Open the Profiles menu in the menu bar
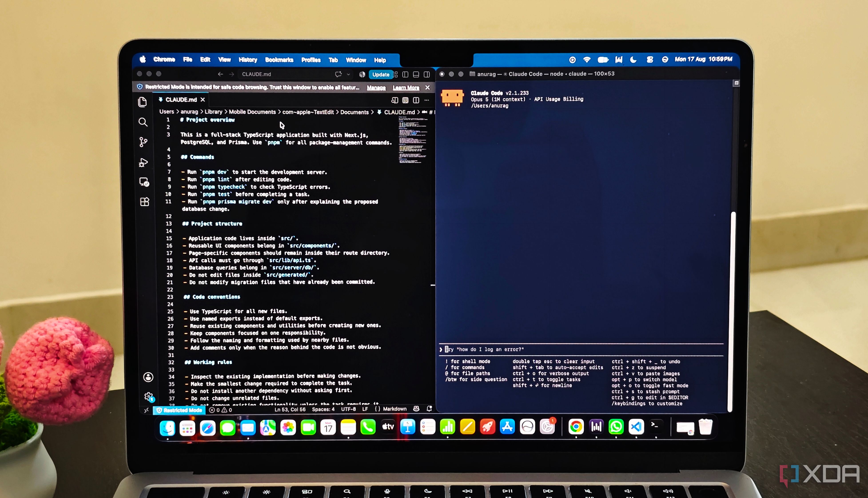Viewport: 868px width, 498px height. coord(311,60)
